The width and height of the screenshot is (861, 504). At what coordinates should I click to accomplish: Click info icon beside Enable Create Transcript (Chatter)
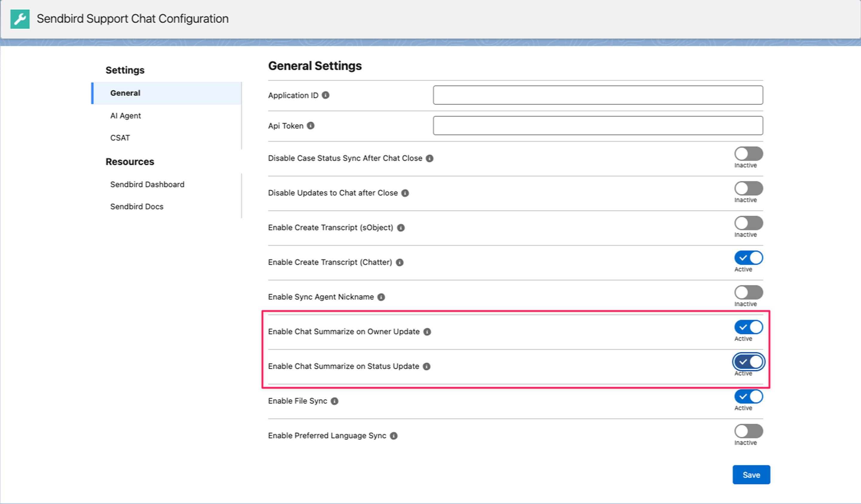(399, 262)
